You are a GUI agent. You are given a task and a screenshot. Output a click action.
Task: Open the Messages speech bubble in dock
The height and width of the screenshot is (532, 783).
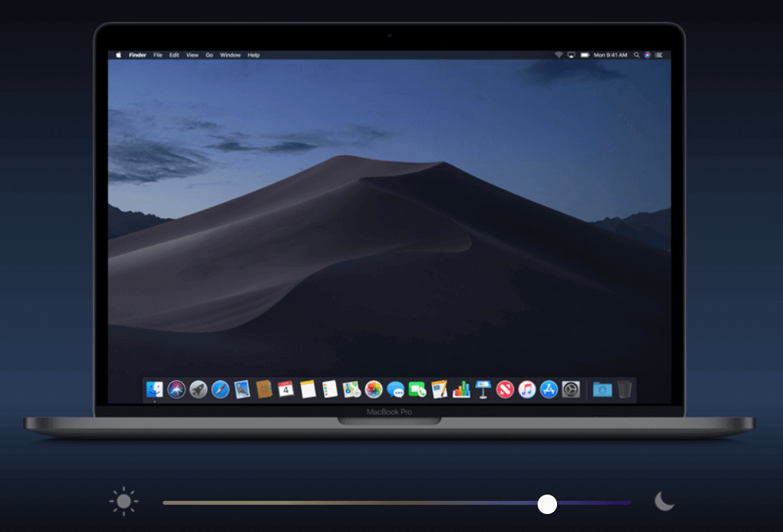pos(396,389)
